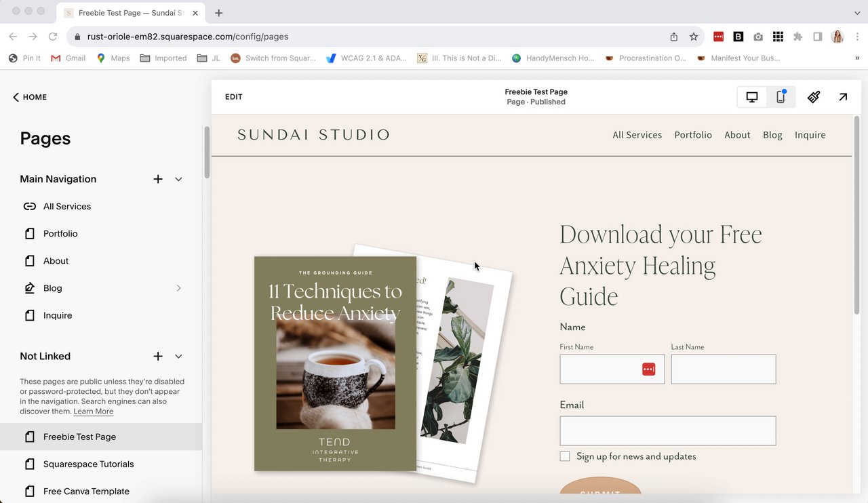
Task: Add page to Main Navigation
Action: pyautogui.click(x=158, y=179)
